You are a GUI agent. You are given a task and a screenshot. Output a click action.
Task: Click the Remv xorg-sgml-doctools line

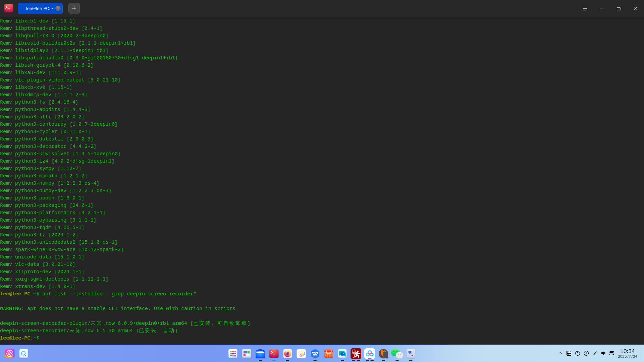(54, 279)
